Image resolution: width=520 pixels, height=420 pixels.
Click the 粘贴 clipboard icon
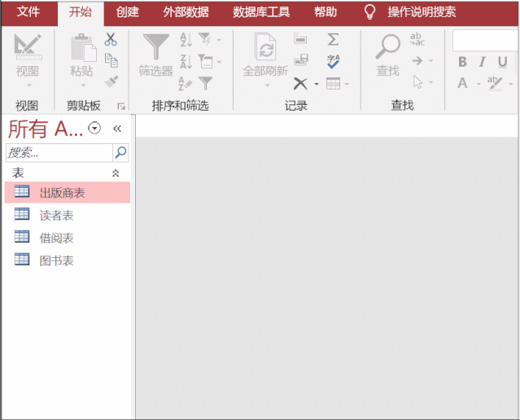81,47
